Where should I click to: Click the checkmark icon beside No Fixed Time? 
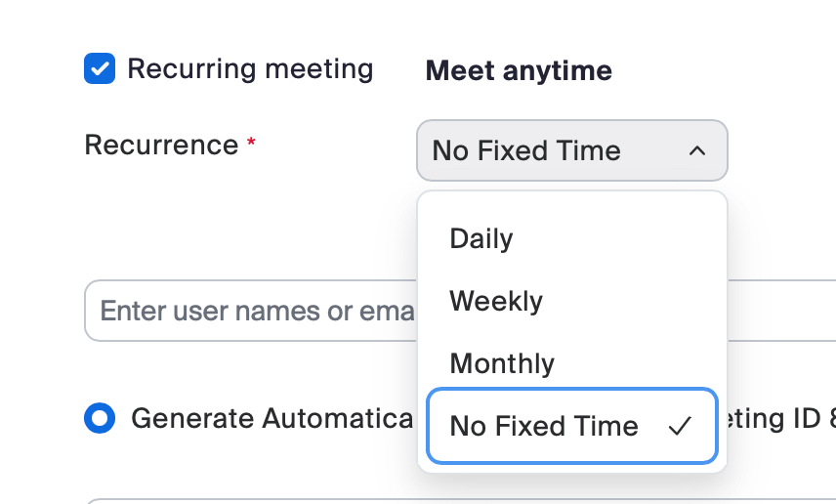pyautogui.click(x=681, y=426)
